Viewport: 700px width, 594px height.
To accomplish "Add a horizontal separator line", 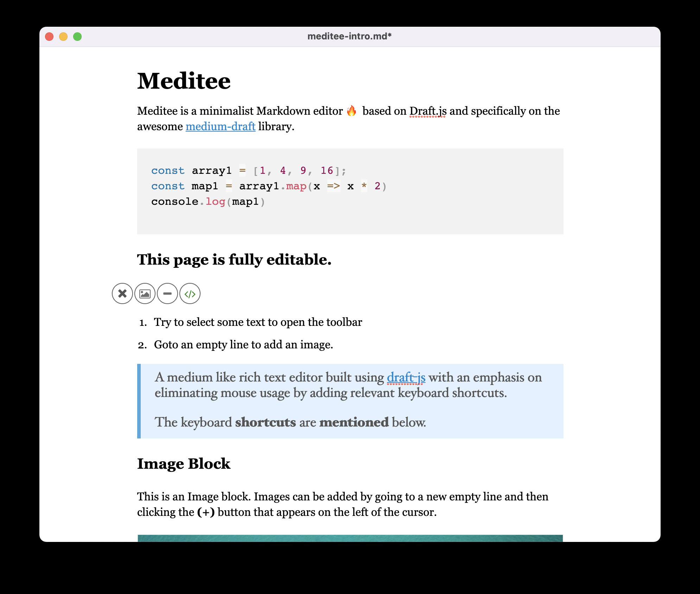I will coord(167,293).
